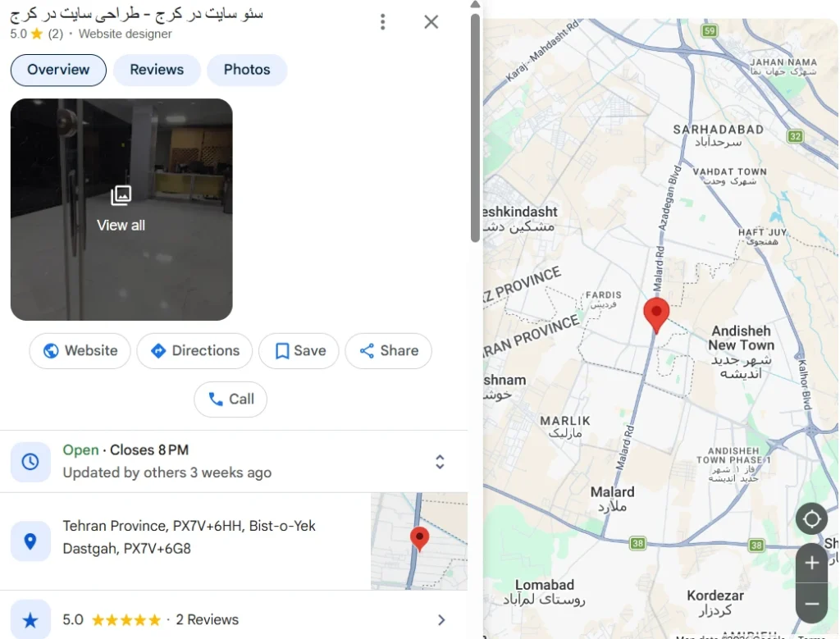Get Directions to this place
The image size is (840, 639).
[x=194, y=351]
